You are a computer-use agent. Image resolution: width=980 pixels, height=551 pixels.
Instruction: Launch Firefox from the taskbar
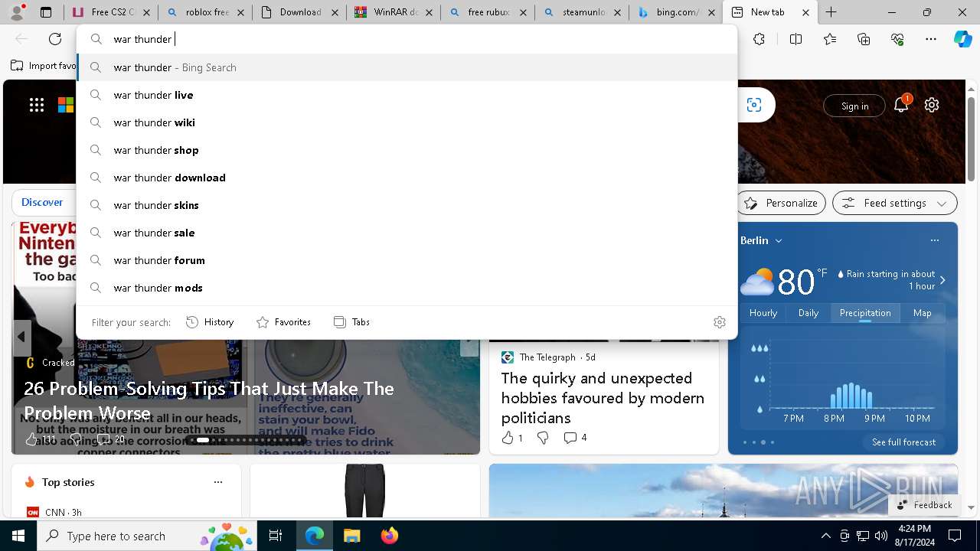pos(390,536)
